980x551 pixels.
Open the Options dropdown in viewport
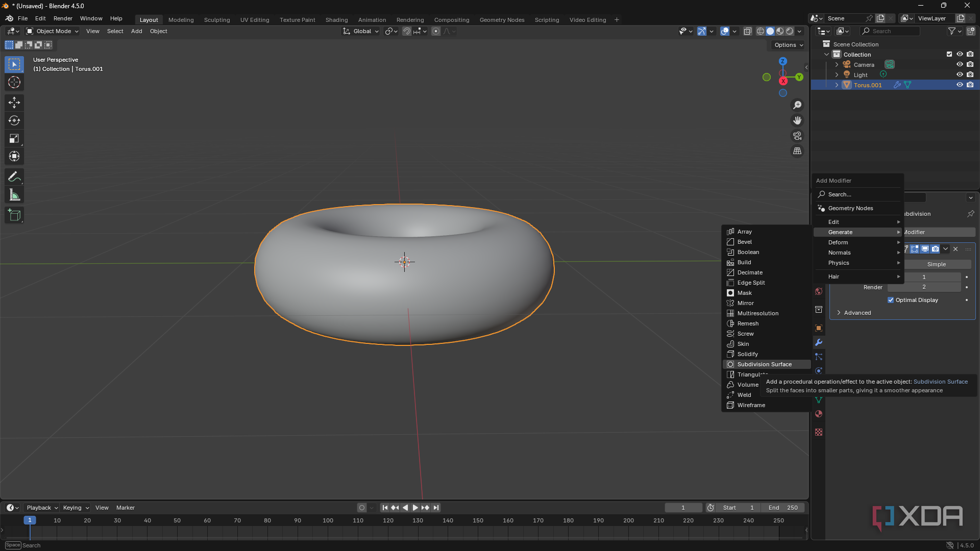coord(789,45)
